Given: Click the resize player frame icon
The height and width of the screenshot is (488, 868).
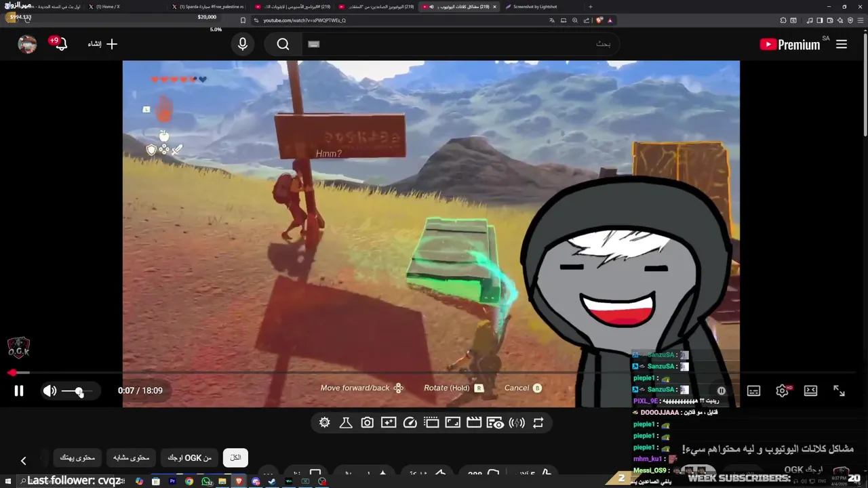Looking at the screenshot, I should pyautogui.click(x=452, y=422).
